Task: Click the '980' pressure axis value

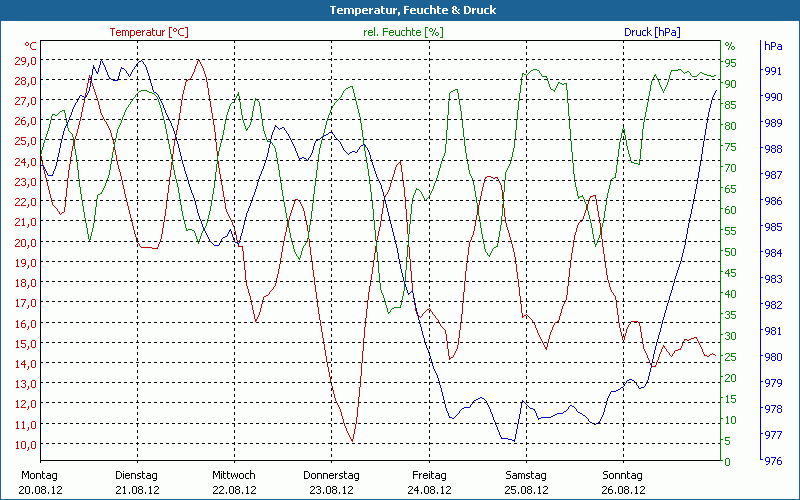Action: click(773, 357)
